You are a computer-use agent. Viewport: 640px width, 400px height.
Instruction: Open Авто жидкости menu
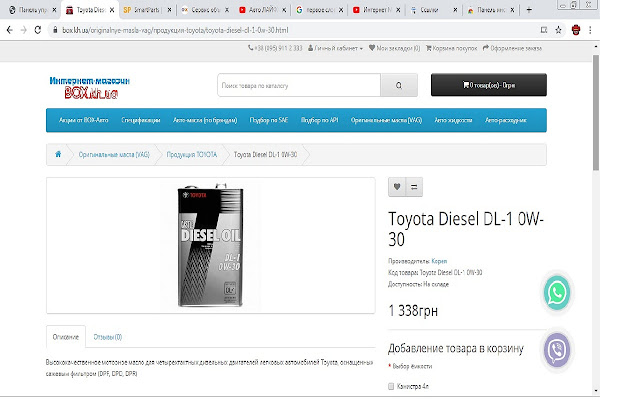click(x=453, y=120)
